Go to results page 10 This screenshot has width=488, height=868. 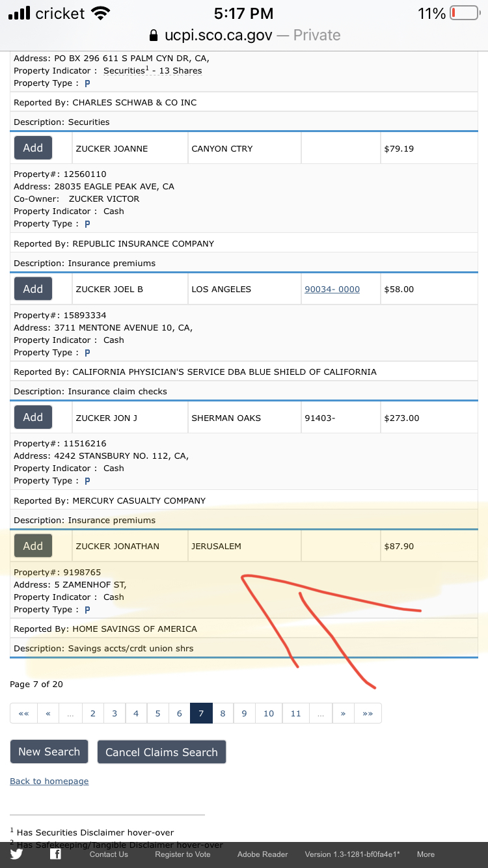pyautogui.click(x=269, y=713)
